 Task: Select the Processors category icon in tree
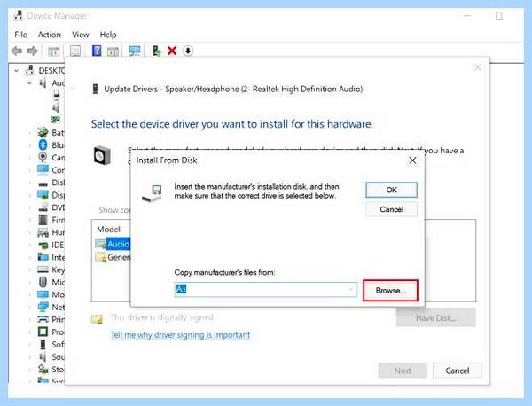43,332
